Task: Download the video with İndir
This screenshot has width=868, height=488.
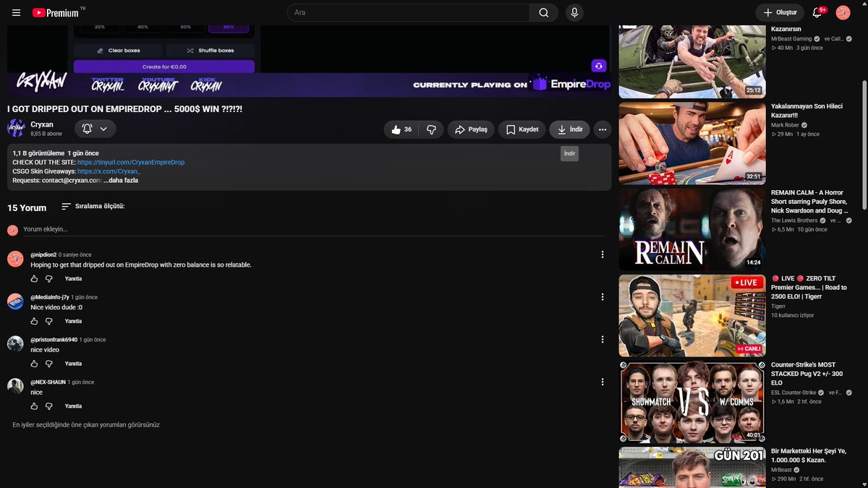Action: point(569,129)
